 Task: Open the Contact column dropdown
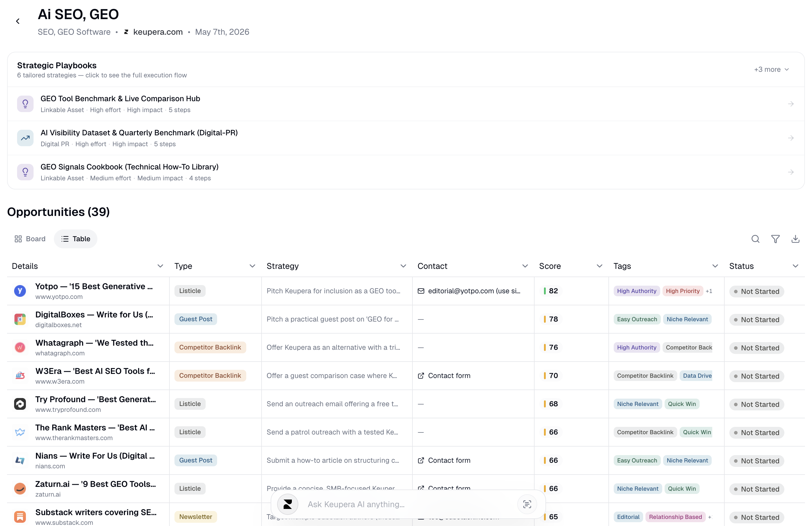525,266
